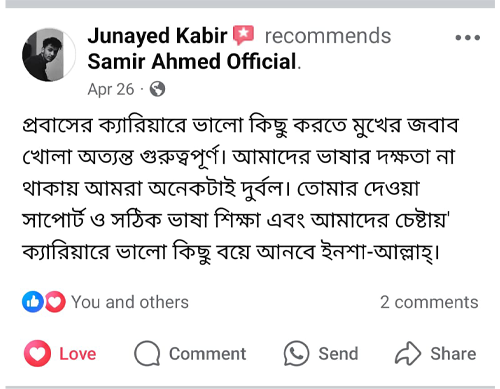
Task: Click the globe public audience icon
Action: 157,89
